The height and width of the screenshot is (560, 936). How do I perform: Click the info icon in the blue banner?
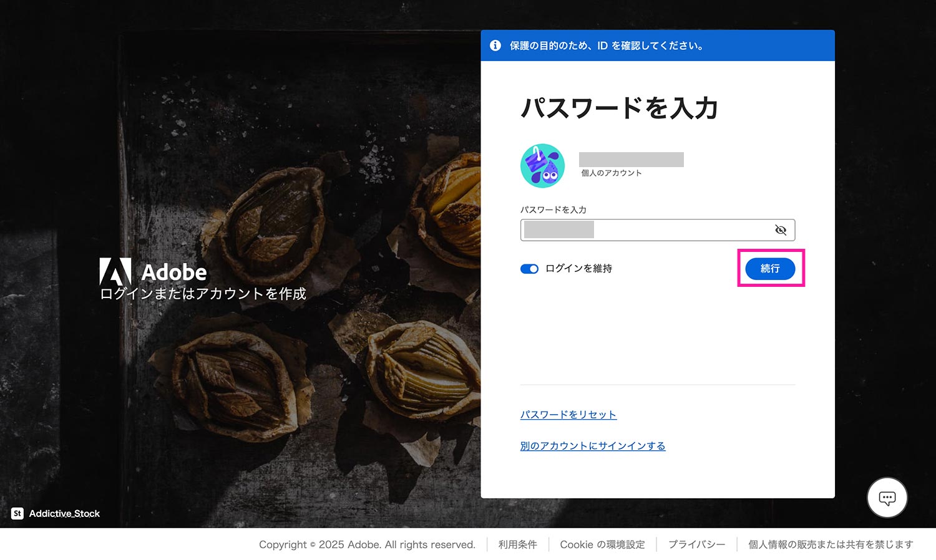pyautogui.click(x=496, y=45)
